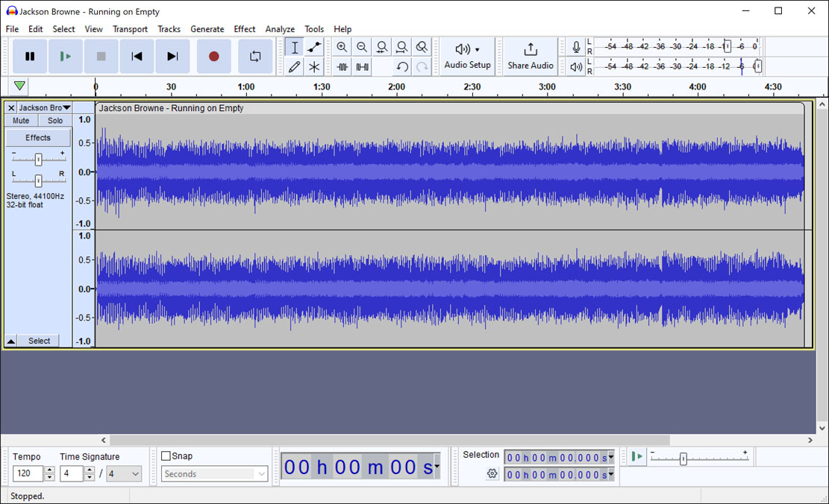Image resolution: width=829 pixels, height=504 pixels.
Task: Open the Seconds snap unit dropdown
Action: click(215, 474)
